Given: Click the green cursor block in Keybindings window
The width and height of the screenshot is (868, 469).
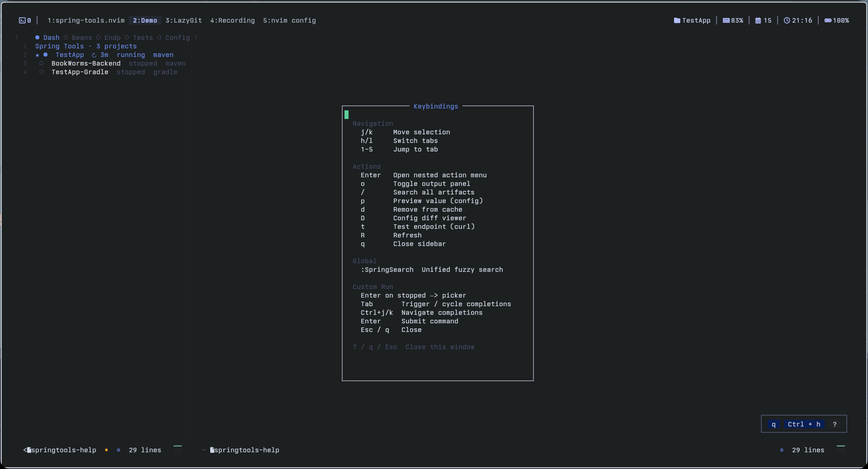Looking at the screenshot, I should (x=347, y=115).
